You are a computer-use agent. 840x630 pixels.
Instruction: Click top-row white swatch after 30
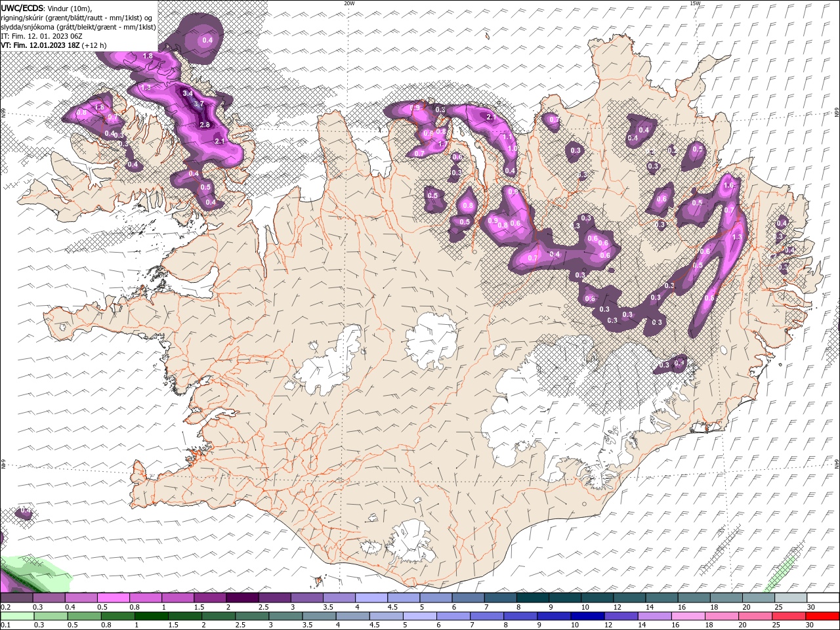[823, 598]
